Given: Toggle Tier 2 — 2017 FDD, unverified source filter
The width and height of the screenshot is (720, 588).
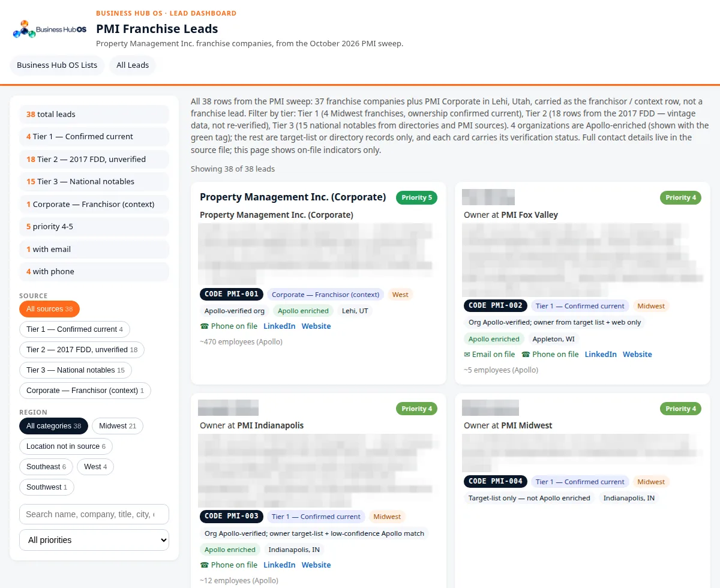Looking at the screenshot, I should pos(82,350).
